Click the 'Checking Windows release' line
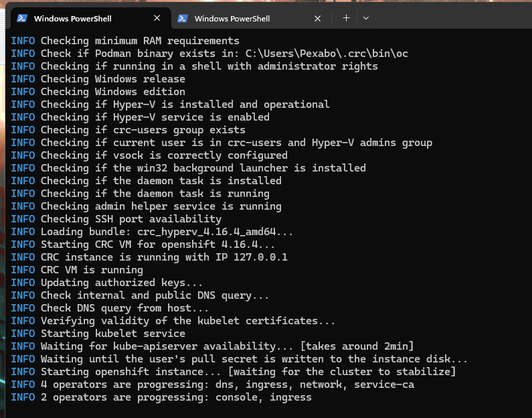Image resolution: width=532 pixels, height=418 pixels. (98, 79)
